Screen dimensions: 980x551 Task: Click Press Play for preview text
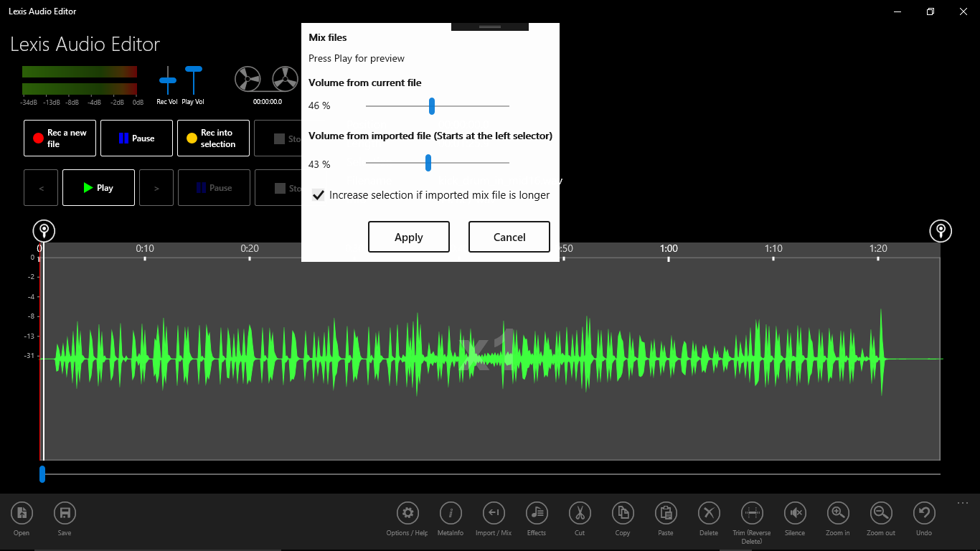357,58
